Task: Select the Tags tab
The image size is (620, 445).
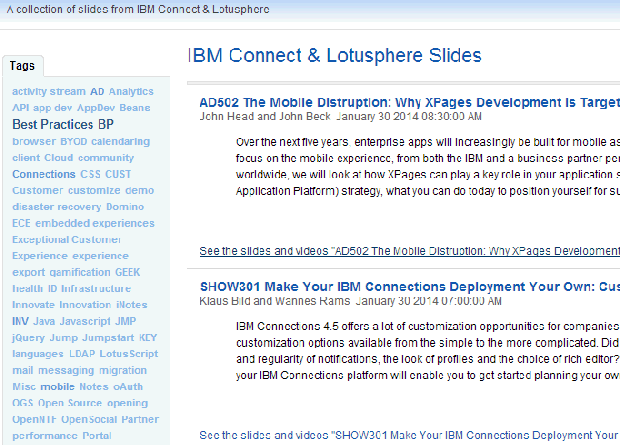Action: tap(23, 66)
